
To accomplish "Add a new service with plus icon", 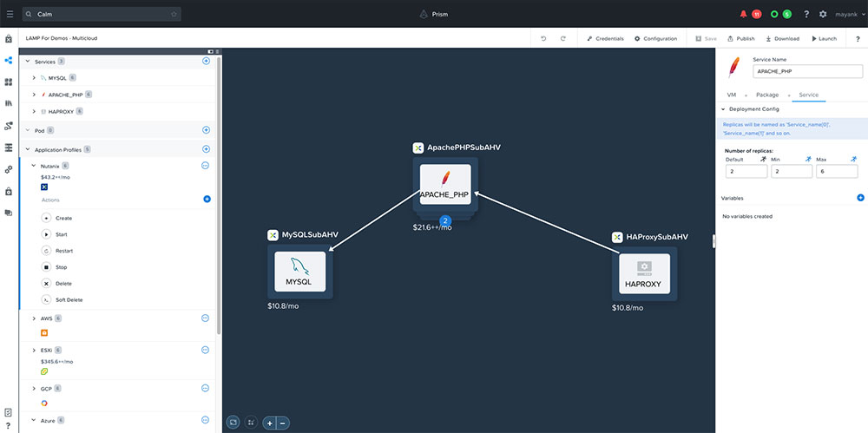I will tap(206, 62).
